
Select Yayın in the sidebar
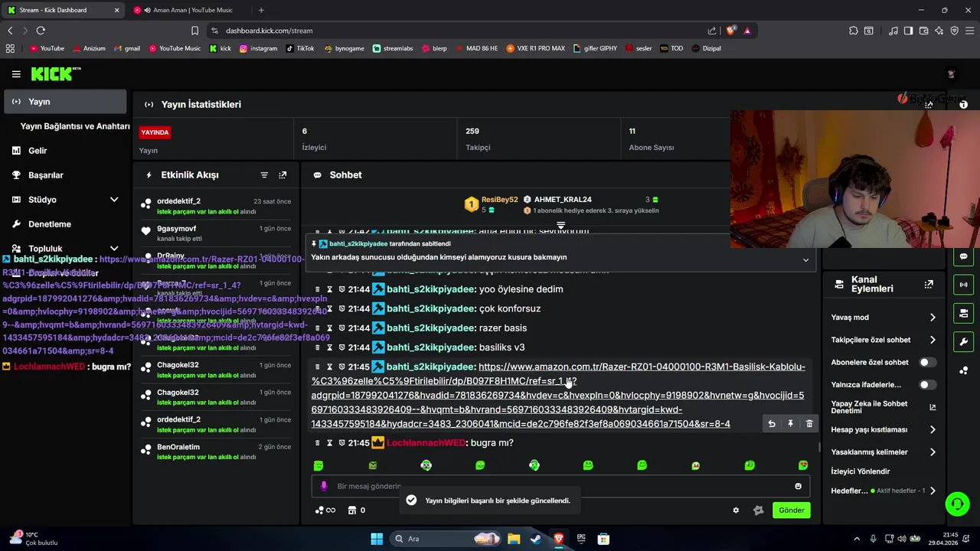[x=64, y=102]
